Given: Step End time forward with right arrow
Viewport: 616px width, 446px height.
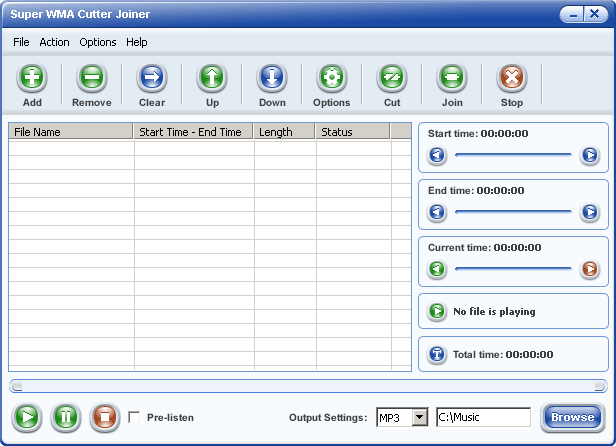Looking at the screenshot, I should coord(590,212).
